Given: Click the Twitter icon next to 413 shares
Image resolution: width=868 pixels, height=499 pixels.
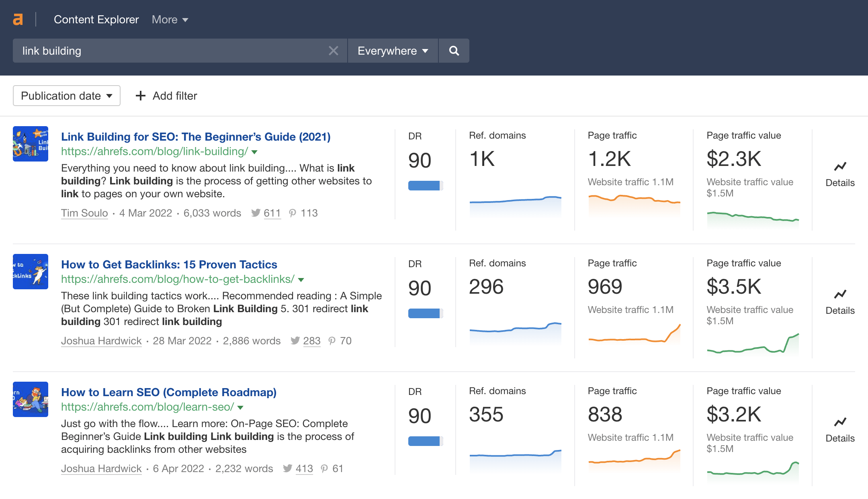Looking at the screenshot, I should tap(289, 468).
